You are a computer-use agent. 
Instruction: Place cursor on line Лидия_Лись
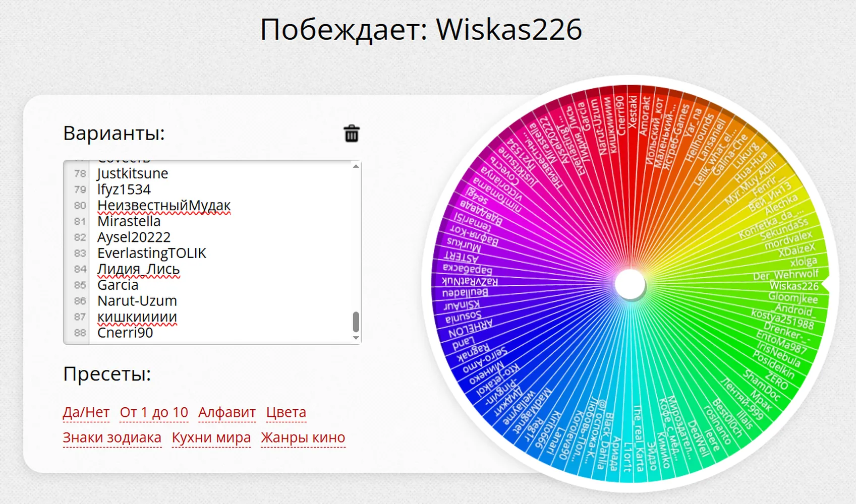pyautogui.click(x=138, y=269)
